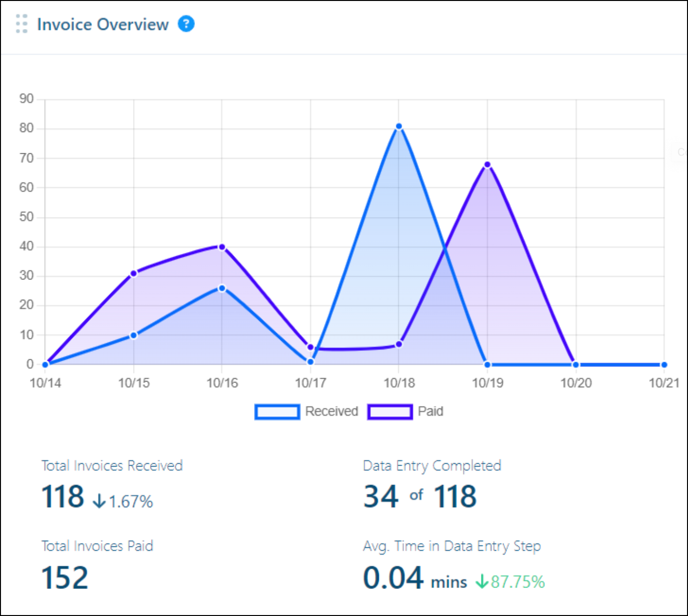Click the down arrow beside 1.67%

coord(99,501)
